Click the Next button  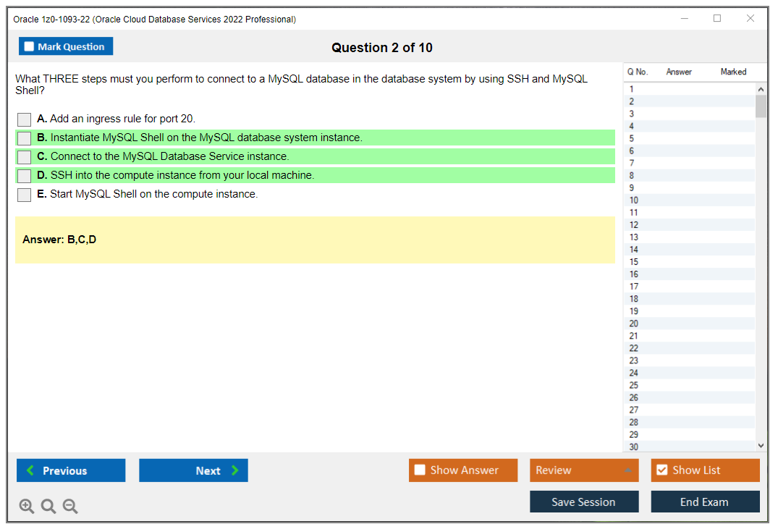(193, 470)
